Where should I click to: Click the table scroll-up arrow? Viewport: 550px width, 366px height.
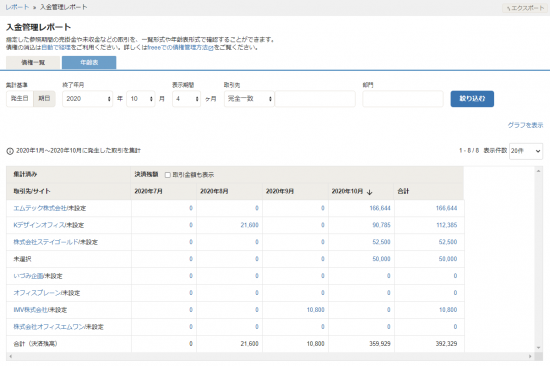(538, 171)
